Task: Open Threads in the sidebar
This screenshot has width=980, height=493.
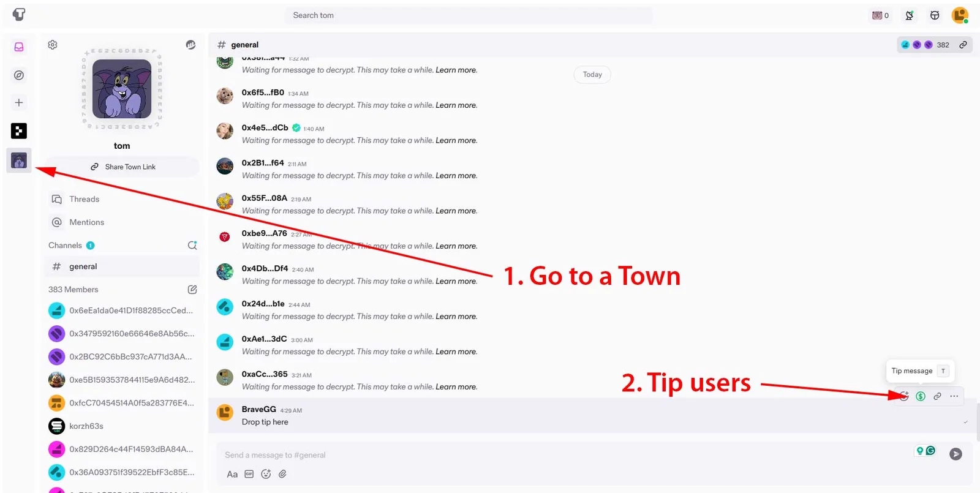Action: [x=123, y=199]
